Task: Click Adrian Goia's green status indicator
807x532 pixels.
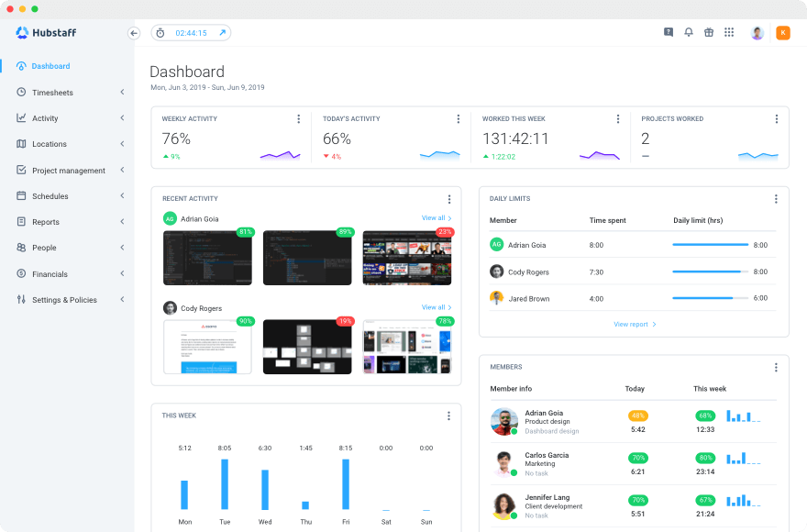Action: click(513, 431)
